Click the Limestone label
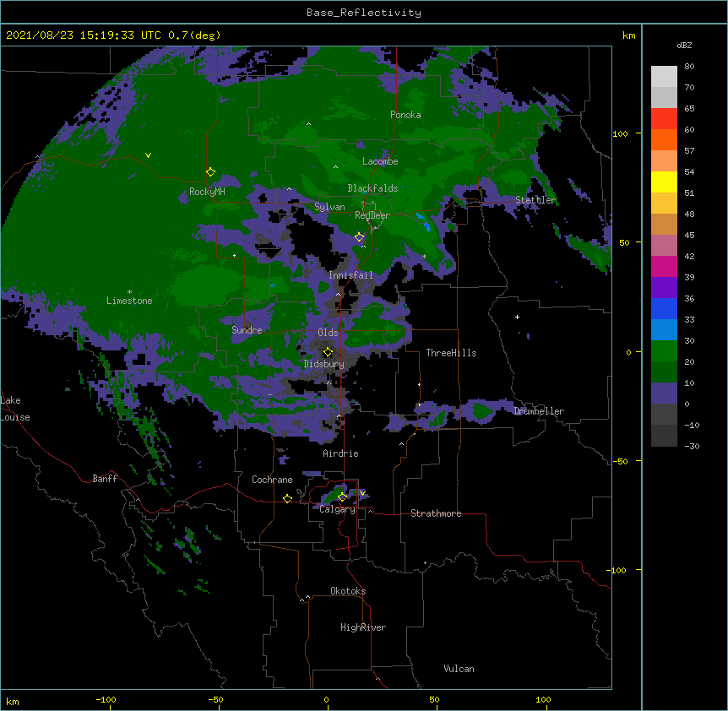The height and width of the screenshot is (711, 728). [x=129, y=301]
